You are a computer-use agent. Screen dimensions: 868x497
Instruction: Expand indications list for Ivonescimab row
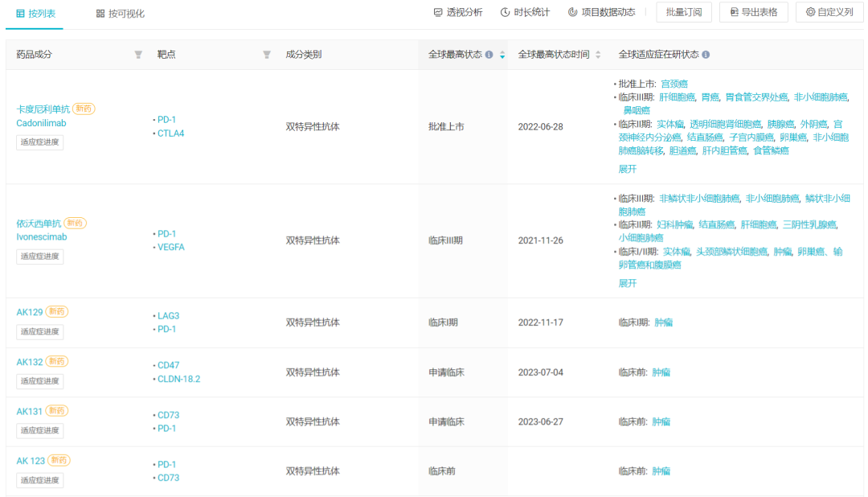point(627,283)
